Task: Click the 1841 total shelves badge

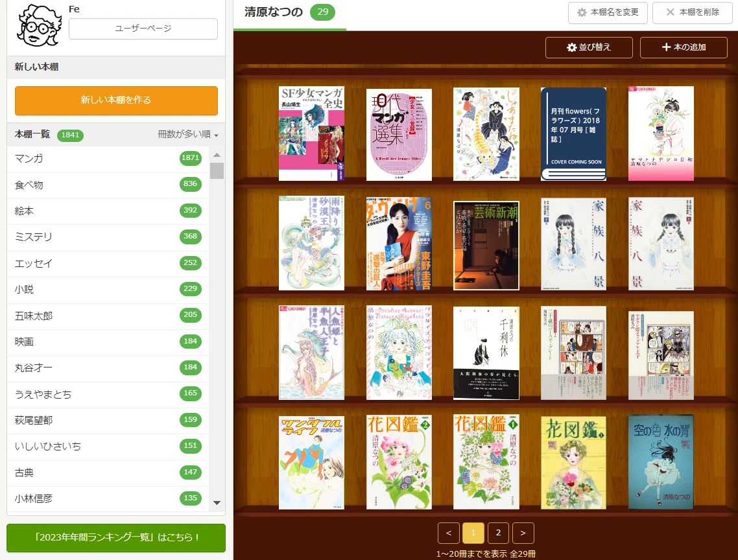Action: (70, 135)
